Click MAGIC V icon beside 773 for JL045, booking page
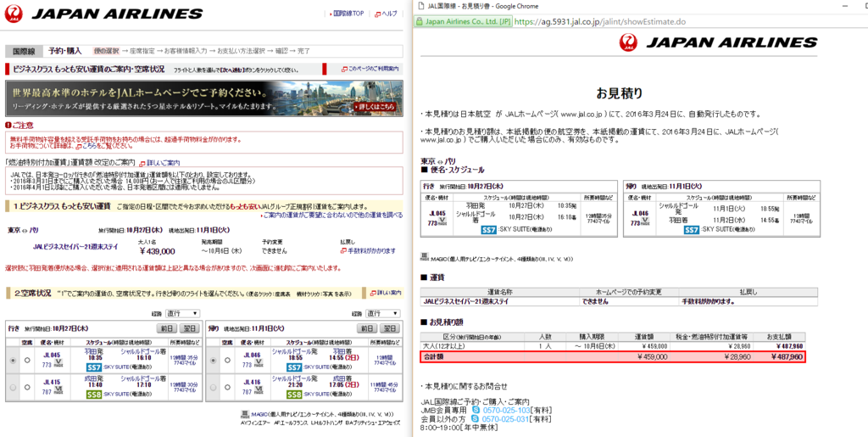This screenshot has width=868, height=437. [x=58, y=364]
